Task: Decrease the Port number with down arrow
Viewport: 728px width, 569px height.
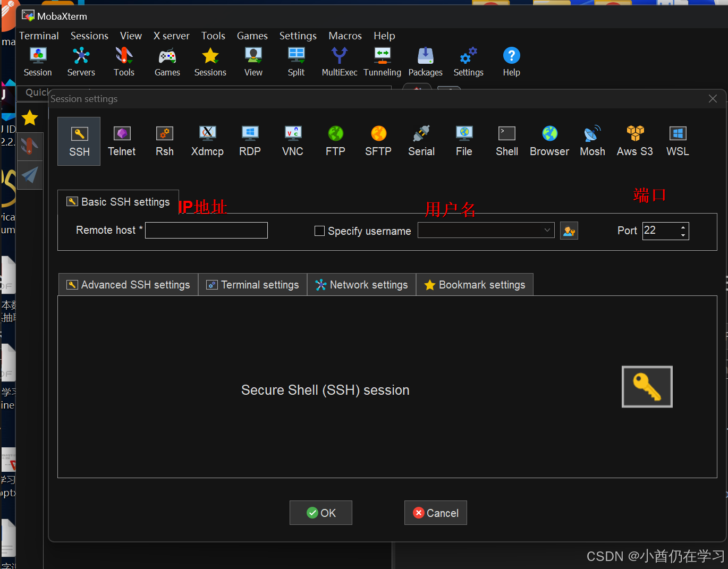Action: 683,235
